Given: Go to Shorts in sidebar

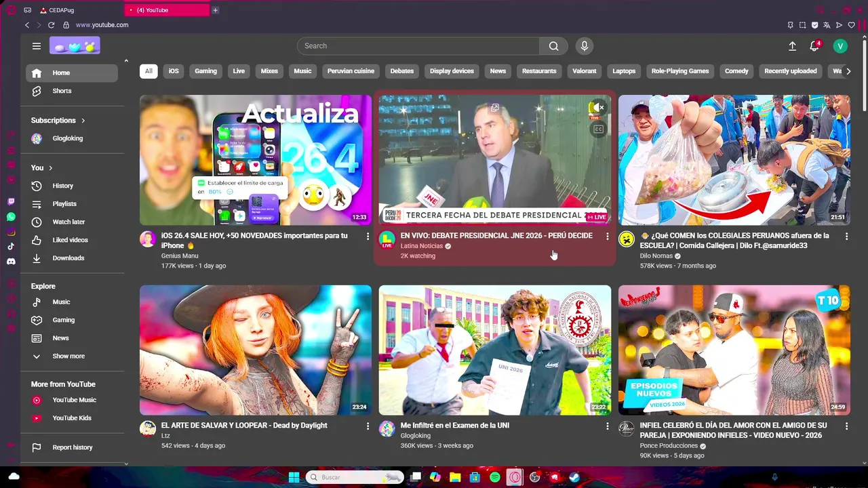Looking at the screenshot, I should pos(71,91).
